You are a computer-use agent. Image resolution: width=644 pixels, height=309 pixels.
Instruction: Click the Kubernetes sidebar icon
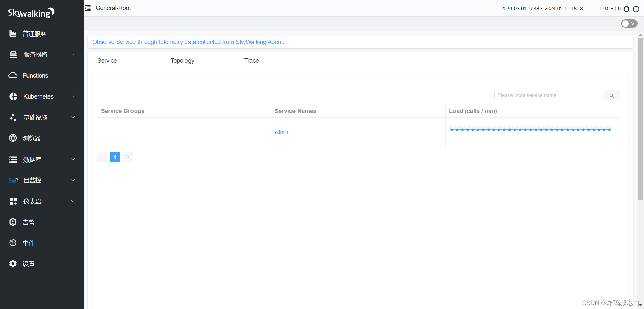coord(13,97)
